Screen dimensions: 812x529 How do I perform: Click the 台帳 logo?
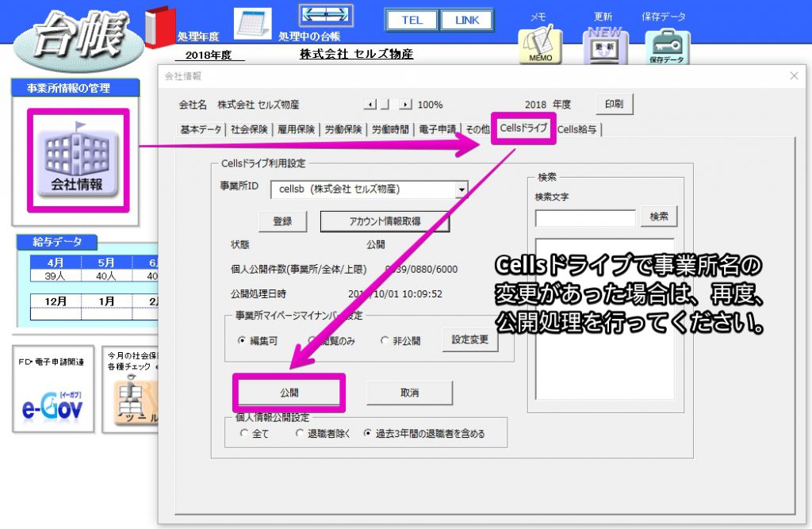(79, 40)
